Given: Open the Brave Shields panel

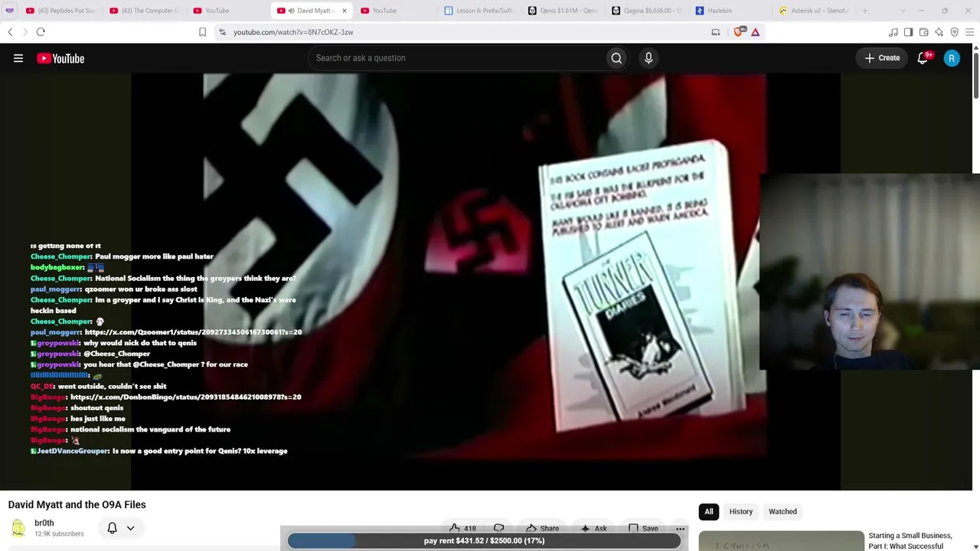Looking at the screenshot, I should pos(739,32).
